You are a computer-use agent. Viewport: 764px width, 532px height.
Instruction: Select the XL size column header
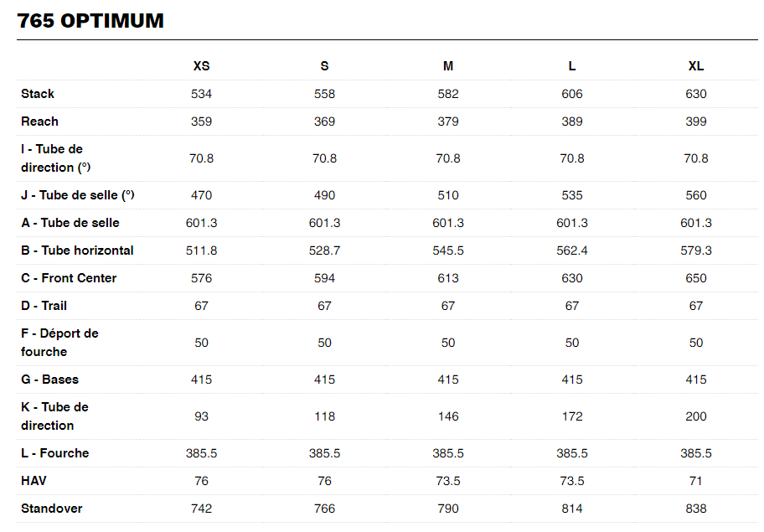[695, 66]
